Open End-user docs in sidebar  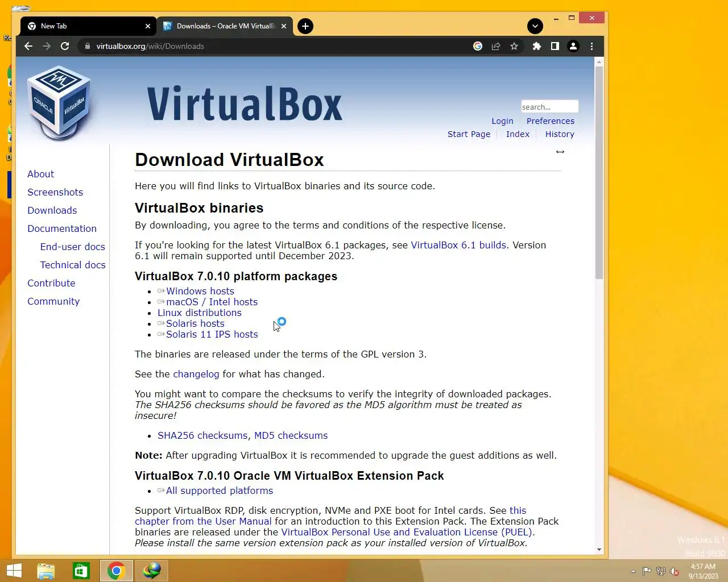tap(73, 247)
